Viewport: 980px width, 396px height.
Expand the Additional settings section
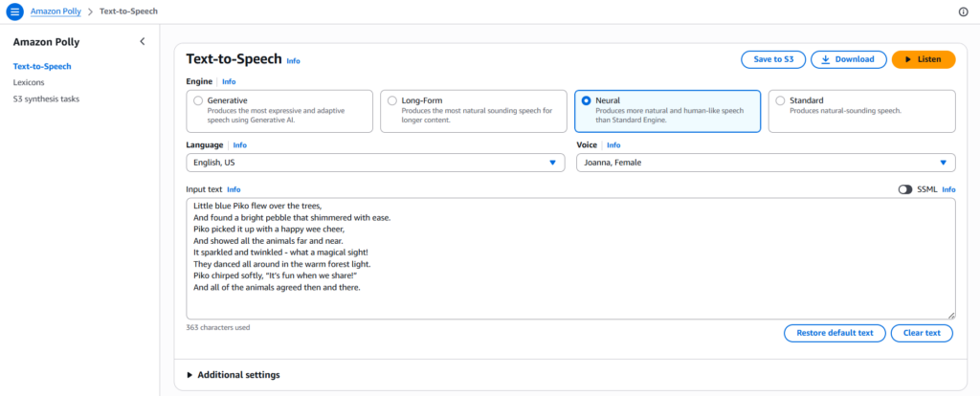click(234, 375)
